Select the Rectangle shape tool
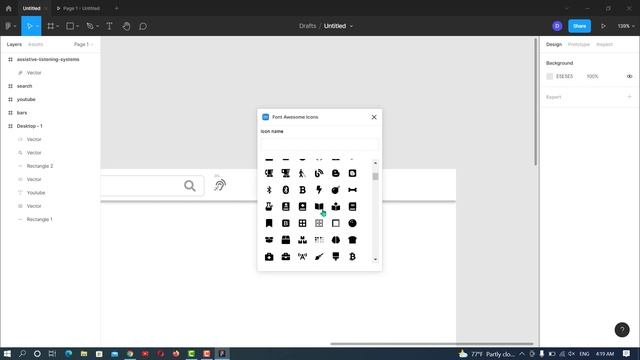 point(70,26)
